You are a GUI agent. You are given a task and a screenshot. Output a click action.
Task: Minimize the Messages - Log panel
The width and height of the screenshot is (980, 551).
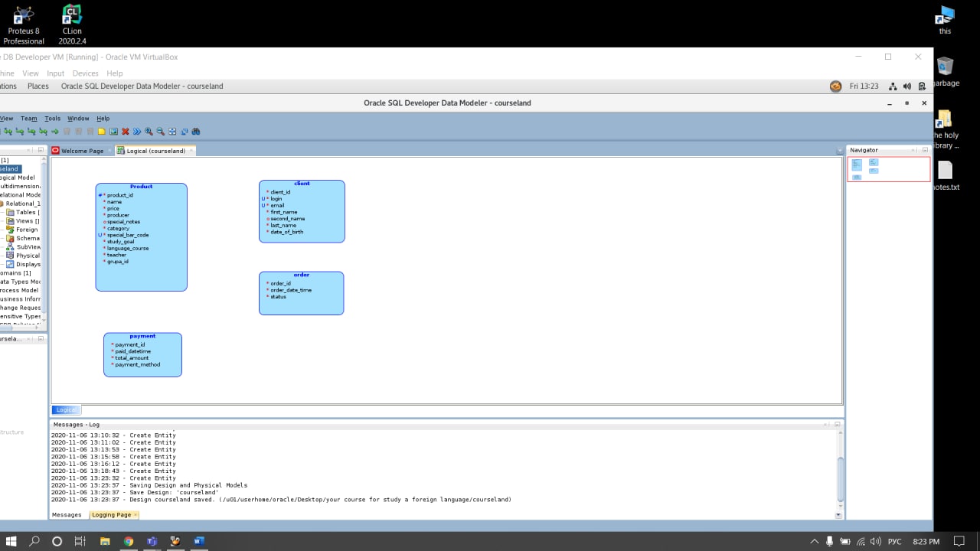tap(837, 424)
